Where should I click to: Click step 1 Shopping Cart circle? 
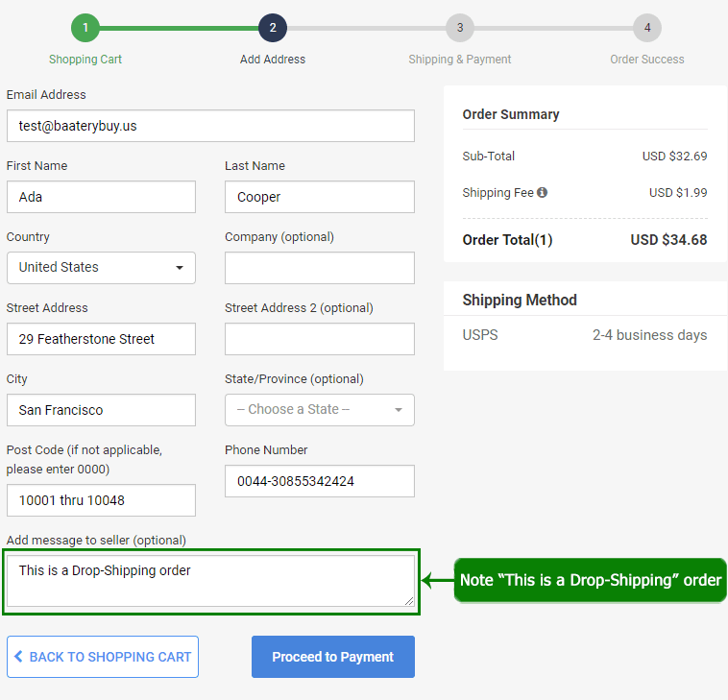[x=85, y=28]
